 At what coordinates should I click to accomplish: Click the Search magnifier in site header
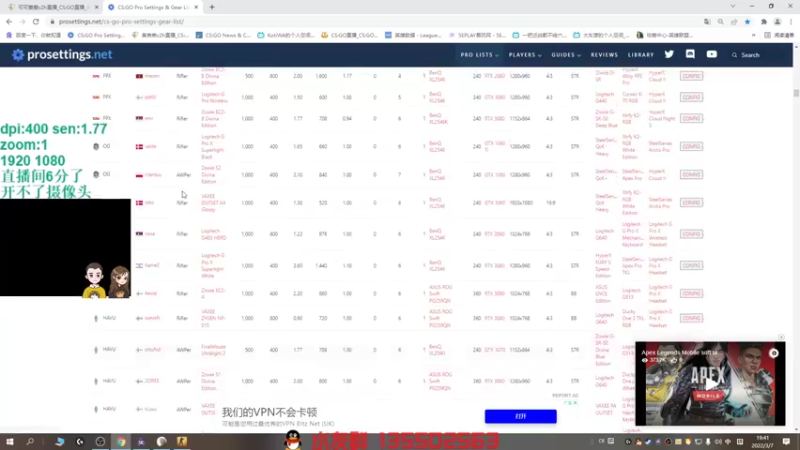coord(734,55)
